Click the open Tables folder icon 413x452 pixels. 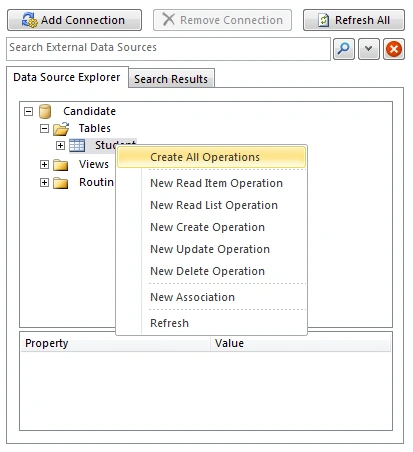point(61,129)
